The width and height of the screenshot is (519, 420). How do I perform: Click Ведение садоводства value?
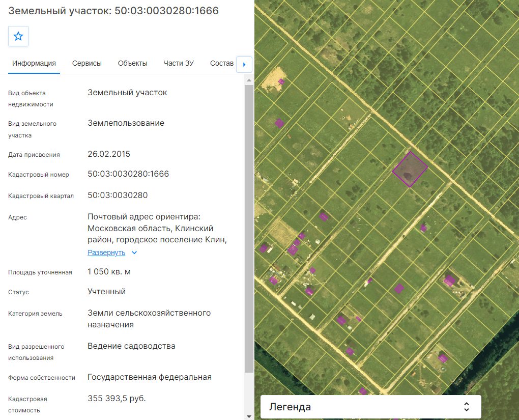[131, 346]
